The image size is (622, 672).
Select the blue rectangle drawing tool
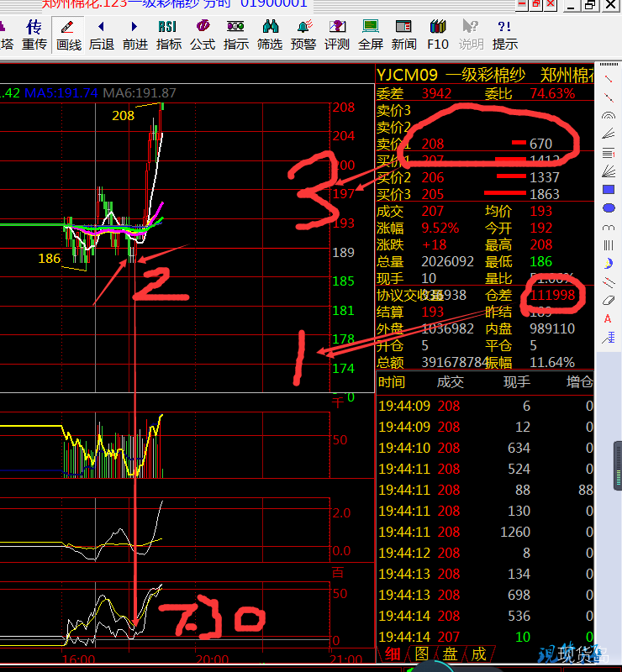pos(609,190)
